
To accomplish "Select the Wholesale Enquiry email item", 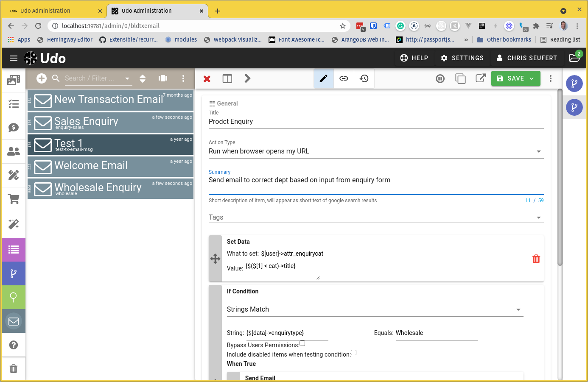I will tap(110, 189).
